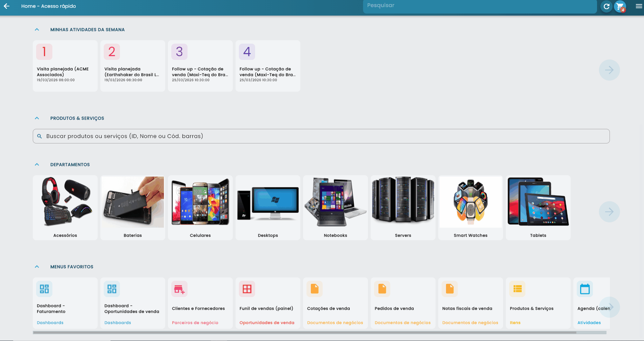Open the Notebooks department

336,208
